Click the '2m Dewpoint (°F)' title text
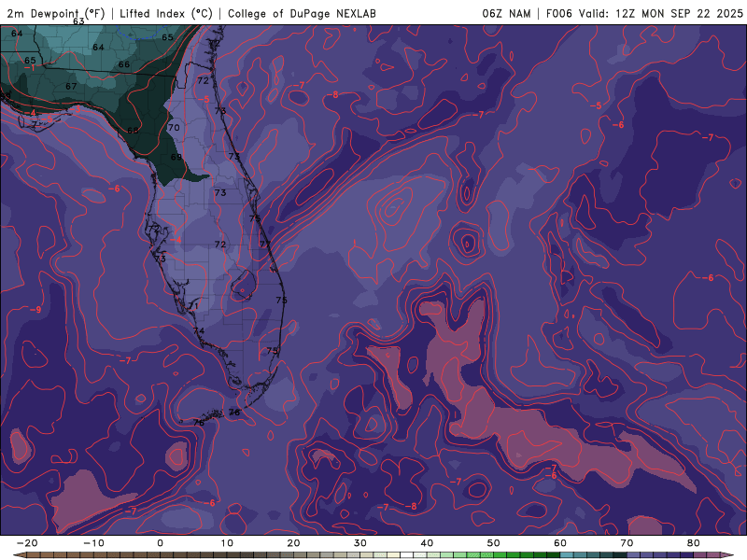The height and width of the screenshot is (560, 747). click(x=56, y=13)
